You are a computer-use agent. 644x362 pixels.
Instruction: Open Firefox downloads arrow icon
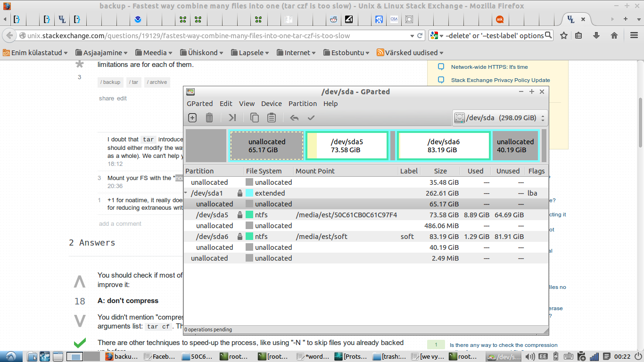[596, 35]
